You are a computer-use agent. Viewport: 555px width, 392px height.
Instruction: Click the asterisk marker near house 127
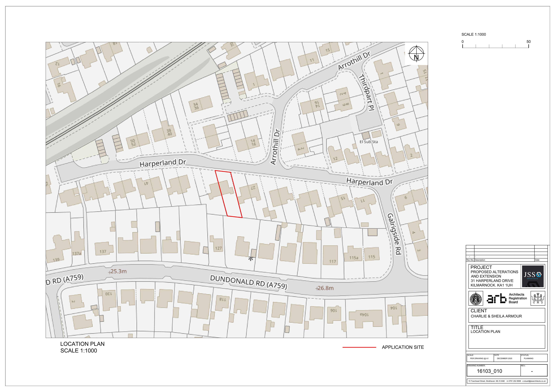point(251,259)
